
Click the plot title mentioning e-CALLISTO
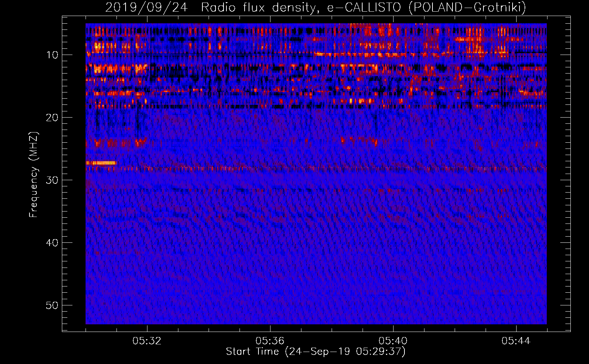click(x=316, y=7)
